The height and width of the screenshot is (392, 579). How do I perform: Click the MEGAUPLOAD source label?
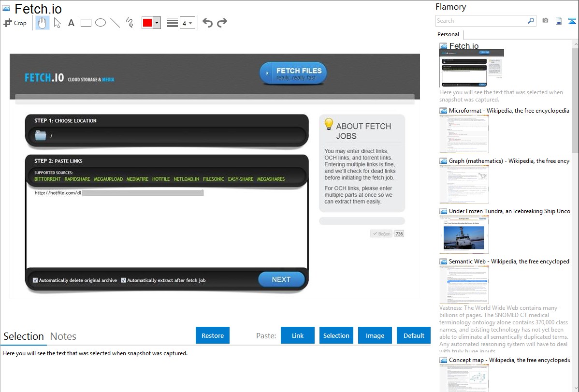[108, 179]
